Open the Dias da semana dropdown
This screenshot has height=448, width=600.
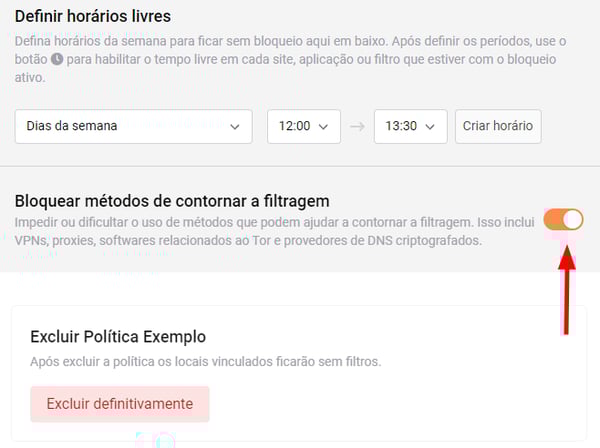coord(134,127)
